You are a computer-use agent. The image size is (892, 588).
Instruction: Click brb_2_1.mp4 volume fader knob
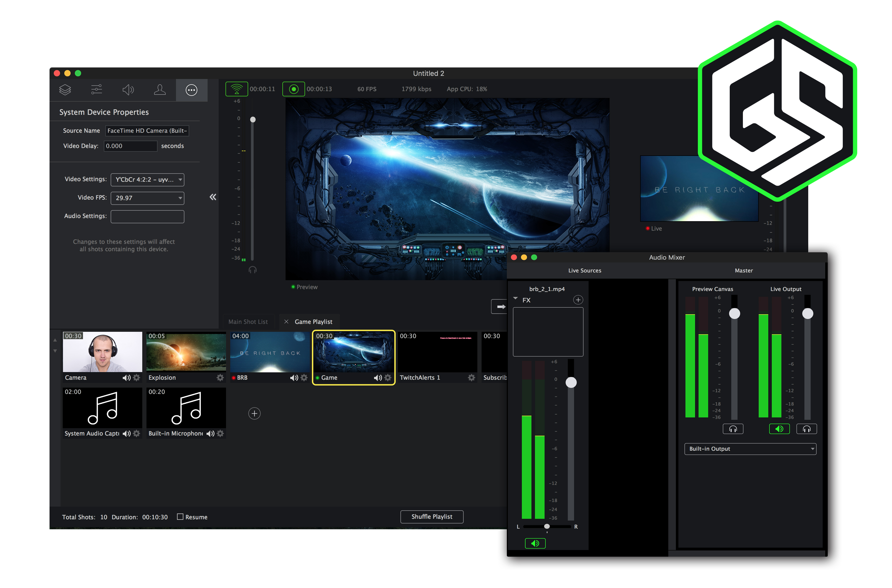point(571,383)
